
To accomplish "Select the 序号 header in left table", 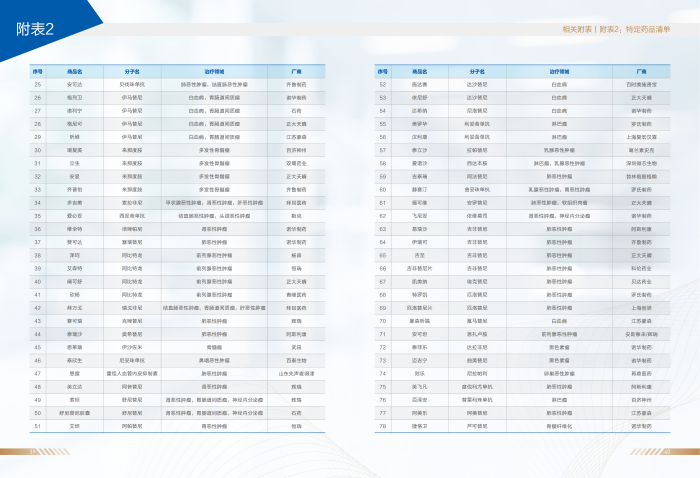I will (37, 72).
